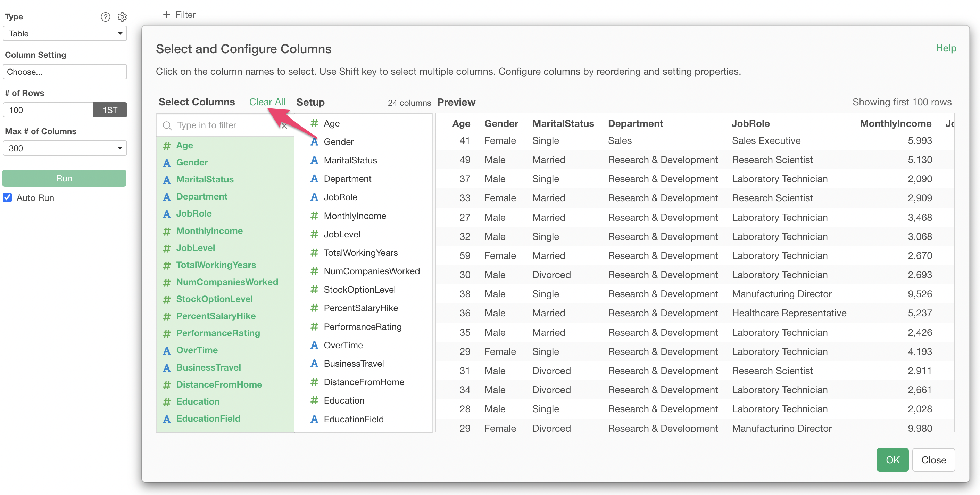
Task: Click the numeric icon beside MonthlyIncome in Setup
Action: pos(314,216)
